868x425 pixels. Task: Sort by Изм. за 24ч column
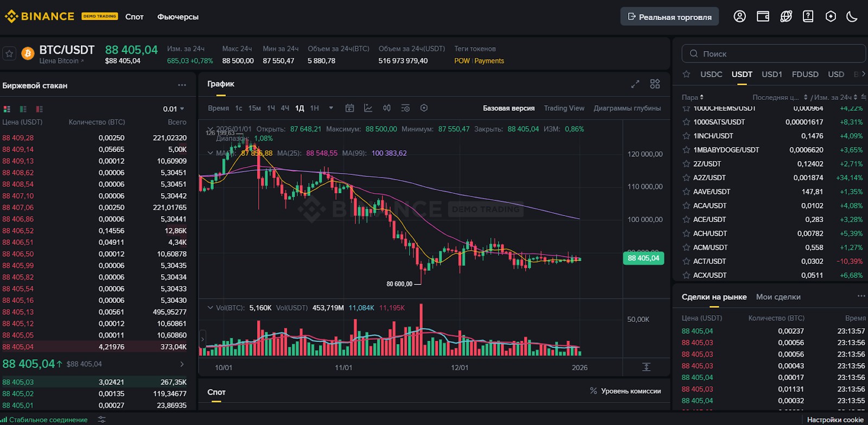pos(835,97)
